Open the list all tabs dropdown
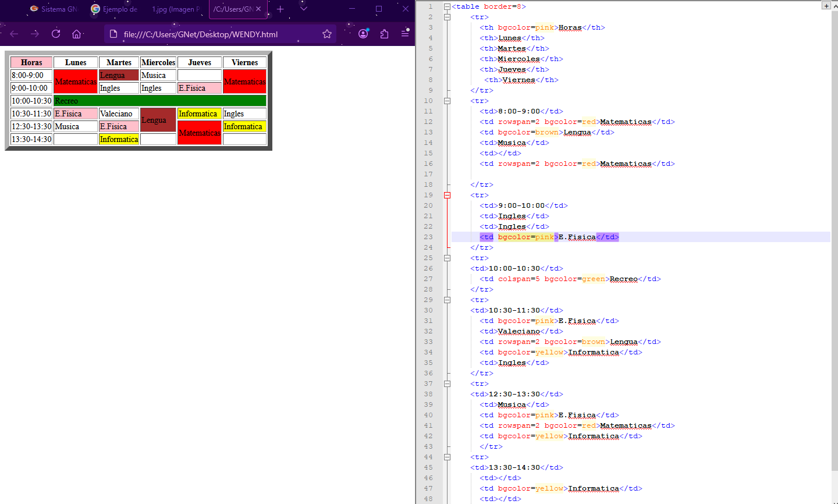The image size is (838, 504). [304, 9]
